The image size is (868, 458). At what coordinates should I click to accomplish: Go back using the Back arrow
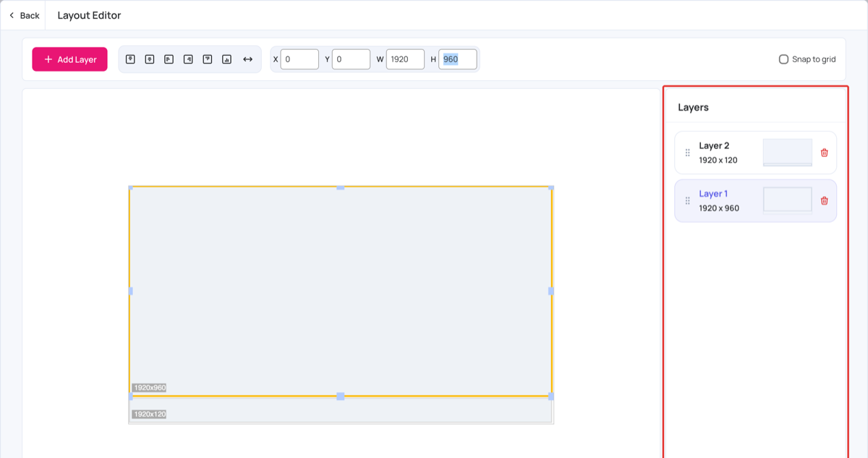24,15
